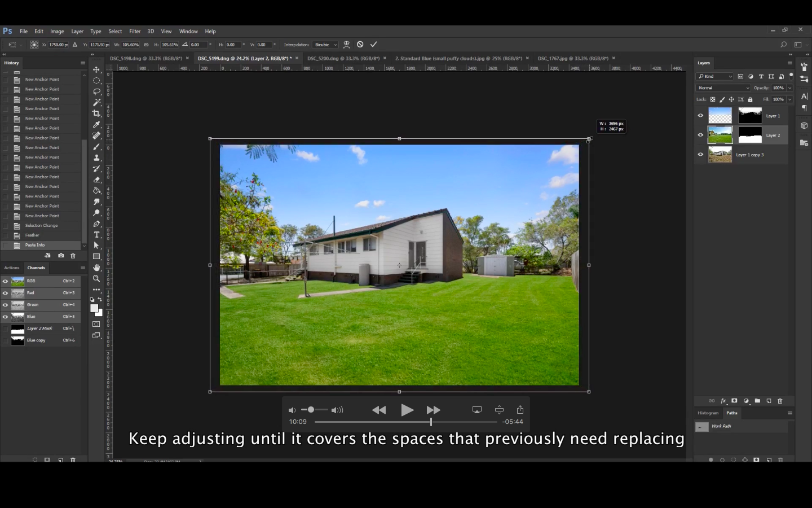812x508 pixels.
Task: Open the History panel menu
Action: point(82,63)
